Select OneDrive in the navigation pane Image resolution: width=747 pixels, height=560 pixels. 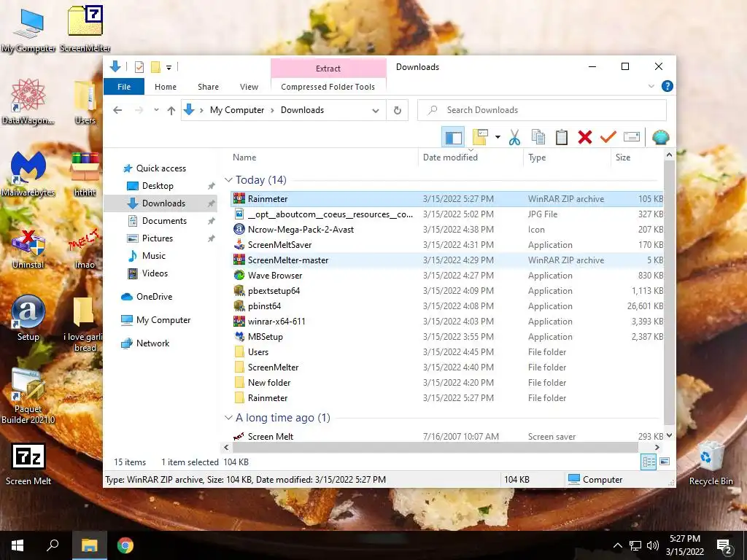tap(154, 297)
